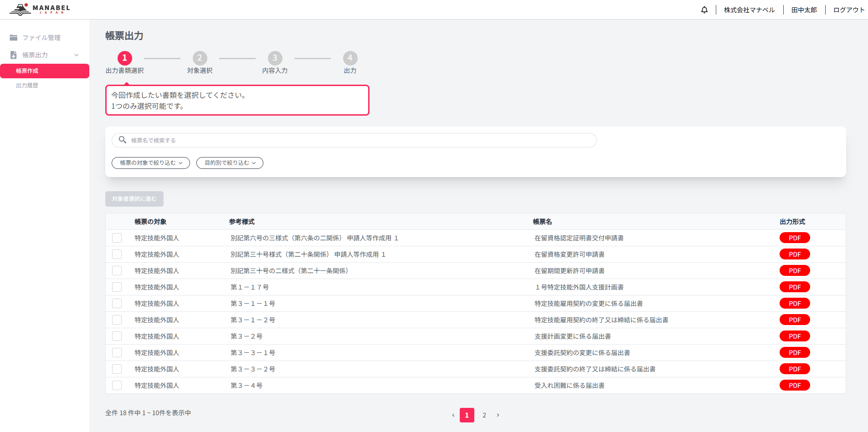Screen dimensions: 868x432
Task: Click the 帳票名で検索する search field
Action: pyautogui.click(x=319, y=140)
